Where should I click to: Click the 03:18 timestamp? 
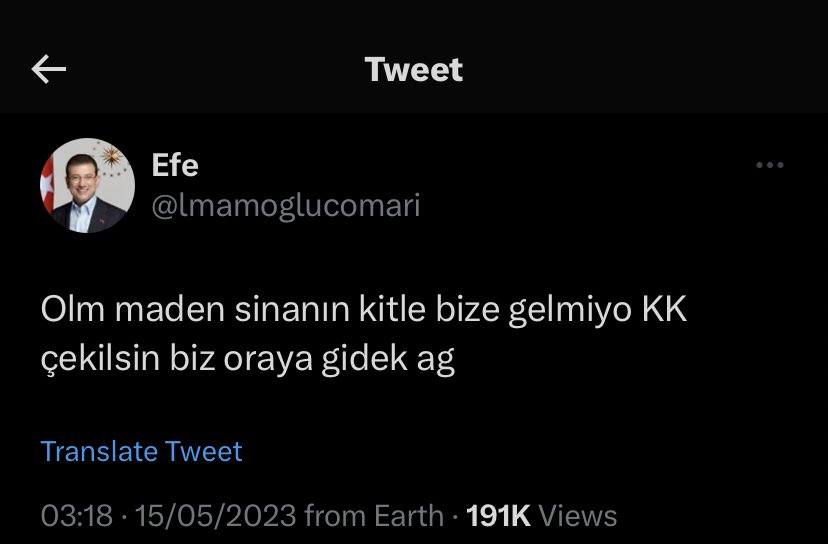tap(77, 515)
